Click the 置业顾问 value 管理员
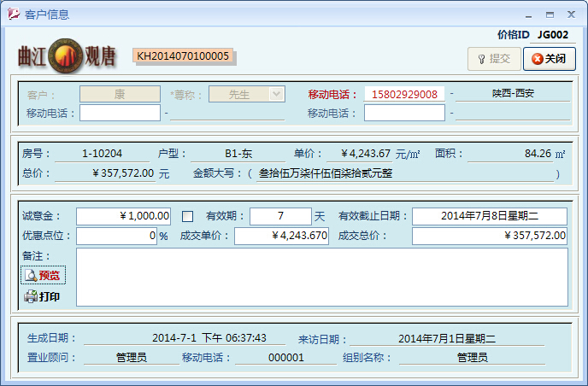The image size is (588, 386). pyautogui.click(x=132, y=357)
